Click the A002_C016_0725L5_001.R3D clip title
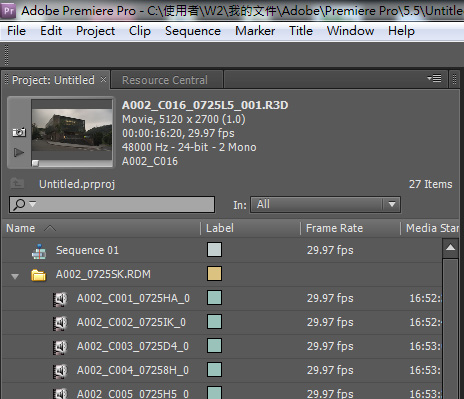Viewport: 464px width, 399px height. tap(205, 105)
